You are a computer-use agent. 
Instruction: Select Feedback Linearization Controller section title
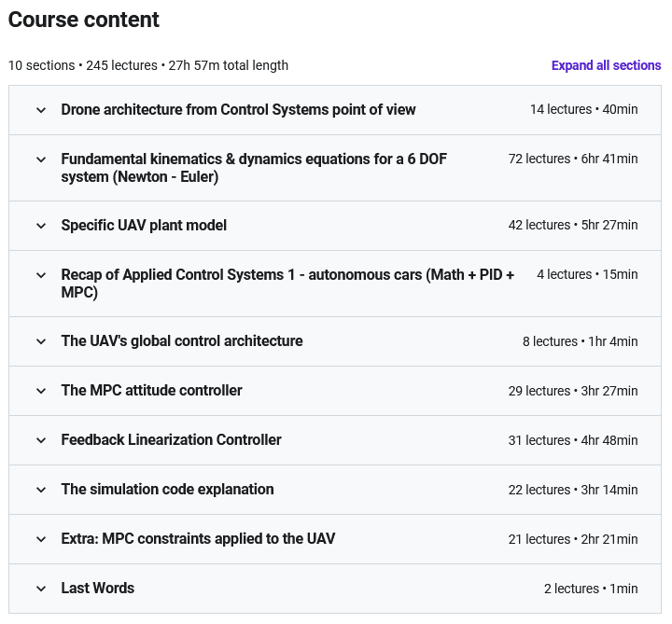coord(171,440)
